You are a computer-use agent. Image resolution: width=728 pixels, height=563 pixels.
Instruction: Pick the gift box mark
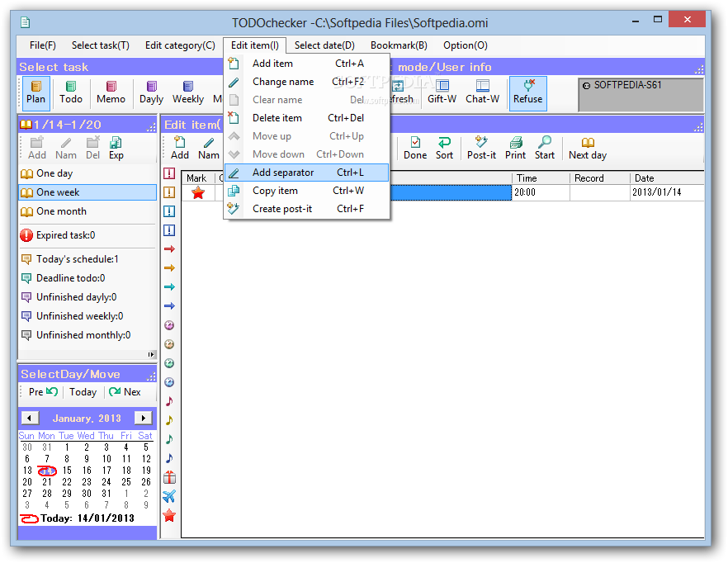(169, 477)
